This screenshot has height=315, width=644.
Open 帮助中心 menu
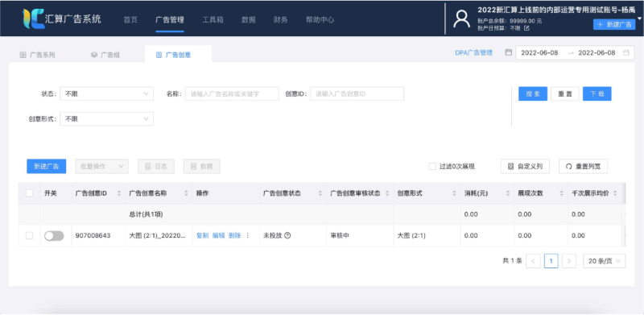(x=320, y=20)
